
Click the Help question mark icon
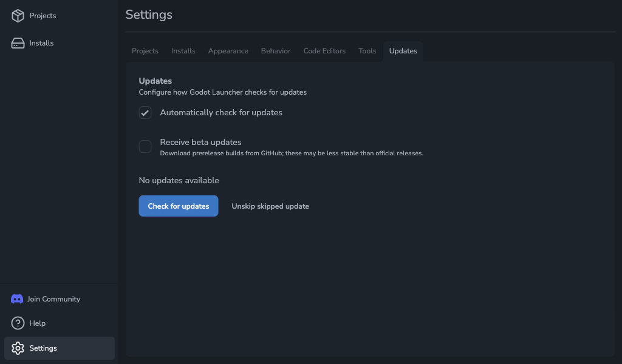click(x=18, y=323)
